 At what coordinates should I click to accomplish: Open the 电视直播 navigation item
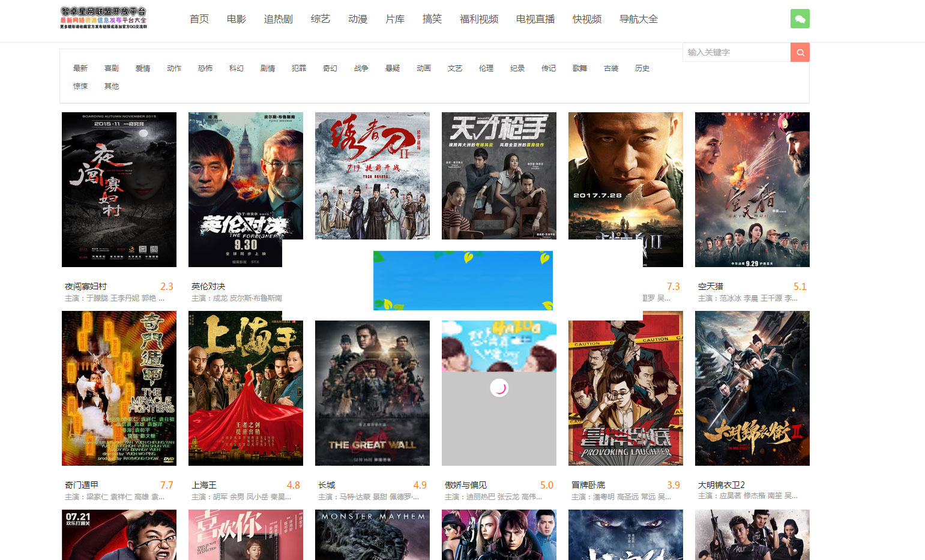(x=535, y=19)
